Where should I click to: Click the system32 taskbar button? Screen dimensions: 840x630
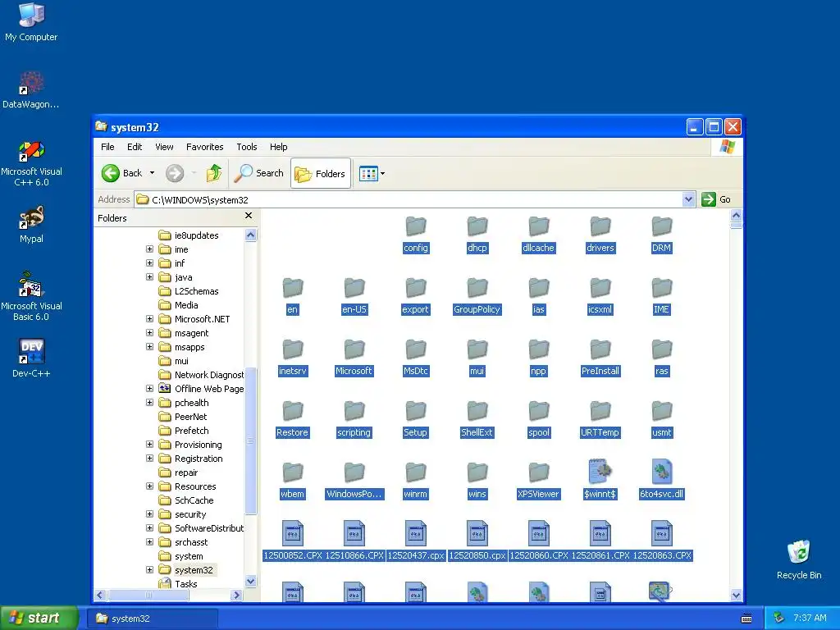coord(152,619)
